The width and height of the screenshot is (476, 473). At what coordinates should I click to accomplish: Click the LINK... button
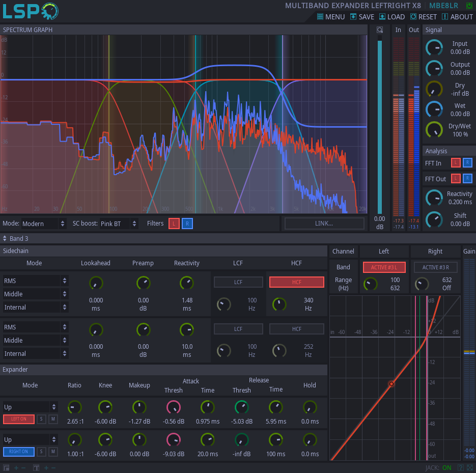324,224
